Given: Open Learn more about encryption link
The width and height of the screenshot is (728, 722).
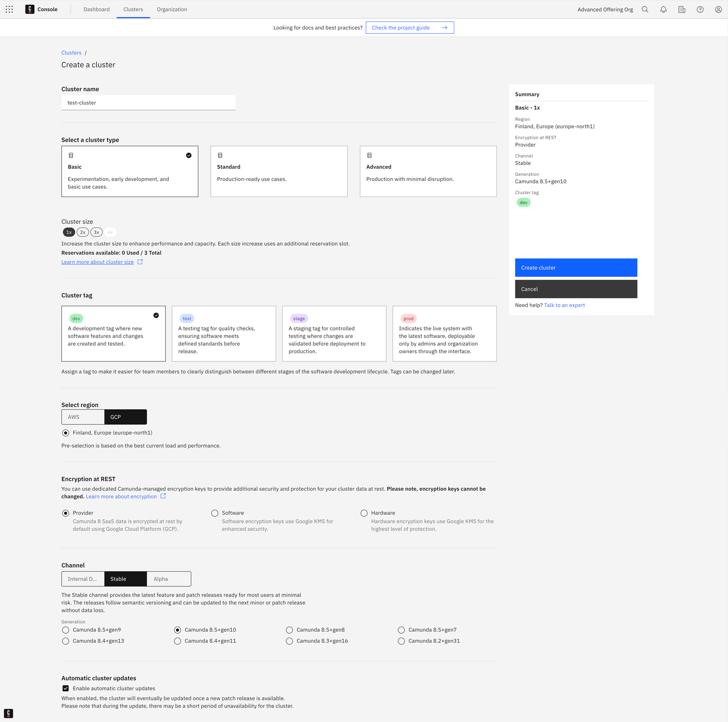Looking at the screenshot, I should point(121,496).
